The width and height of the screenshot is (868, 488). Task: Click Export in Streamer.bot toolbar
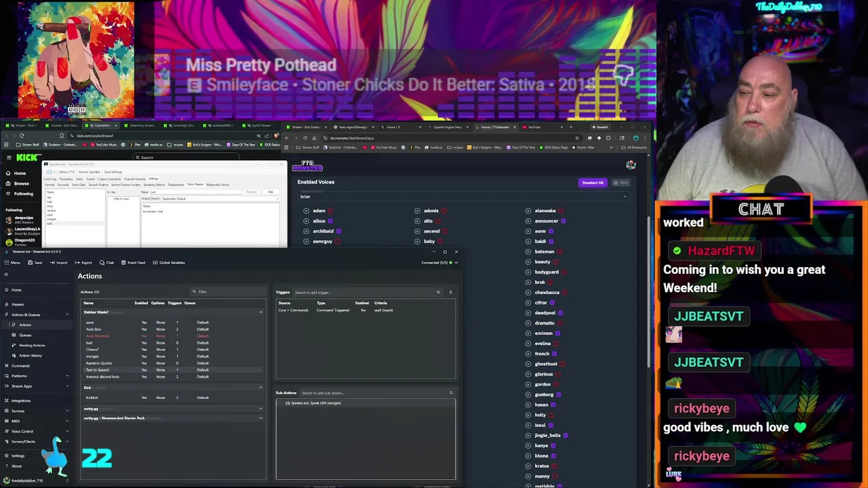[x=83, y=262]
